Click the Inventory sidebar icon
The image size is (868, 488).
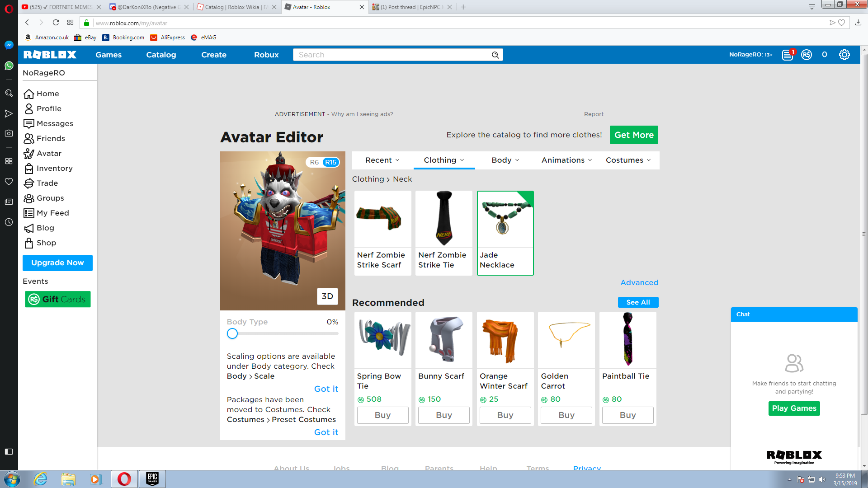(x=28, y=168)
